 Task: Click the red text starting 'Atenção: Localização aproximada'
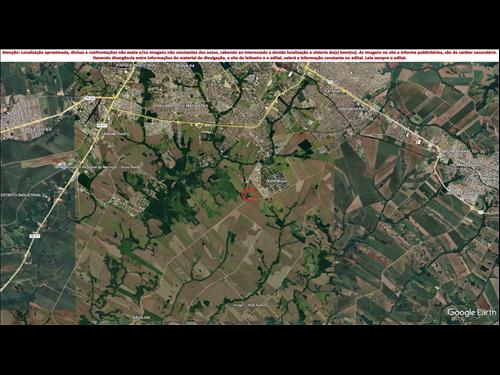point(249,53)
